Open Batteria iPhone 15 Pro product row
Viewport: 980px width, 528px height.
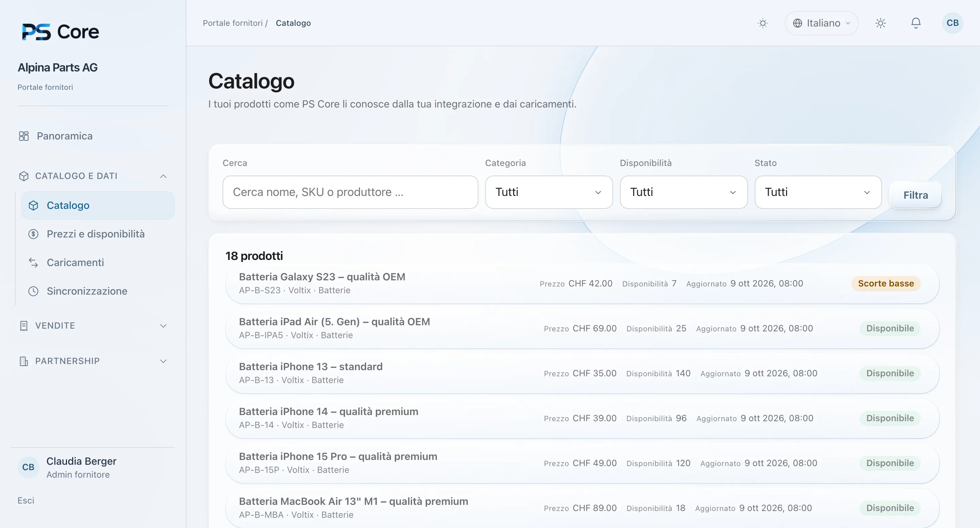click(x=582, y=463)
